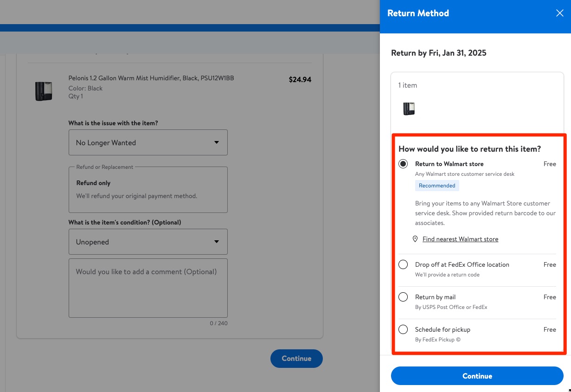Click the "Recommended" badge
Image resolution: width=571 pixels, height=392 pixels.
[x=437, y=186]
